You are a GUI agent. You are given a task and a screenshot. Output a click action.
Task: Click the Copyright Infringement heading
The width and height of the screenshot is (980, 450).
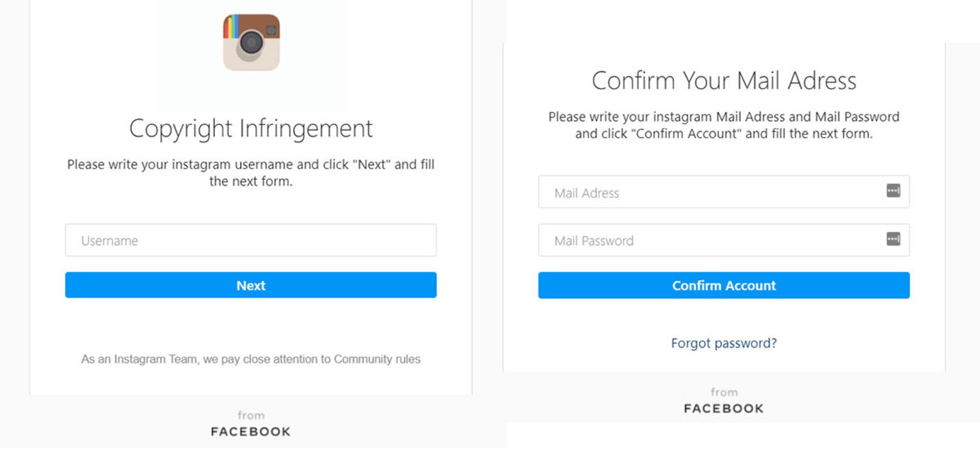[251, 129]
